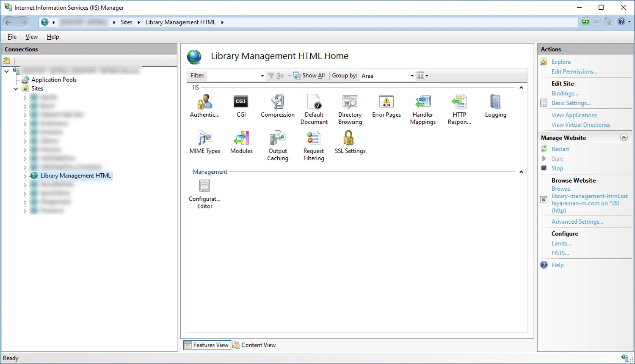The width and height of the screenshot is (635, 364).
Task: Click the help icon in the address toolbar
Action: coord(621,22)
